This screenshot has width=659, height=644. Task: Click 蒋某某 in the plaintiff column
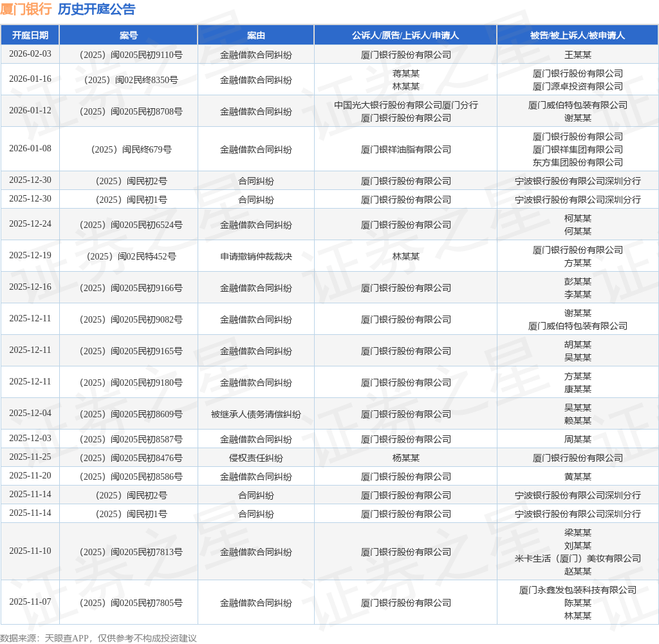click(405, 73)
